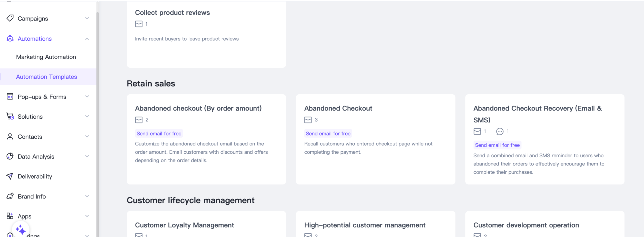Open the Abandoned Checkout template card
The image size is (644, 237).
[375, 139]
